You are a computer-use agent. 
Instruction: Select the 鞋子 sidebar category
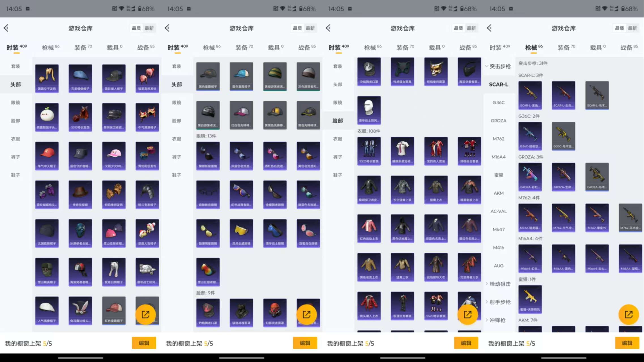[x=16, y=175]
